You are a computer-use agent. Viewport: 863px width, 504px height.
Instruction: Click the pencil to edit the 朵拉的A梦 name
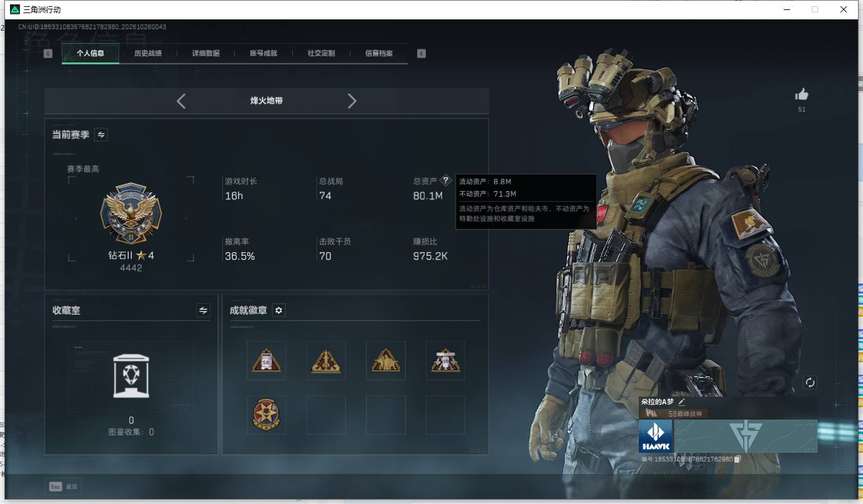point(681,402)
